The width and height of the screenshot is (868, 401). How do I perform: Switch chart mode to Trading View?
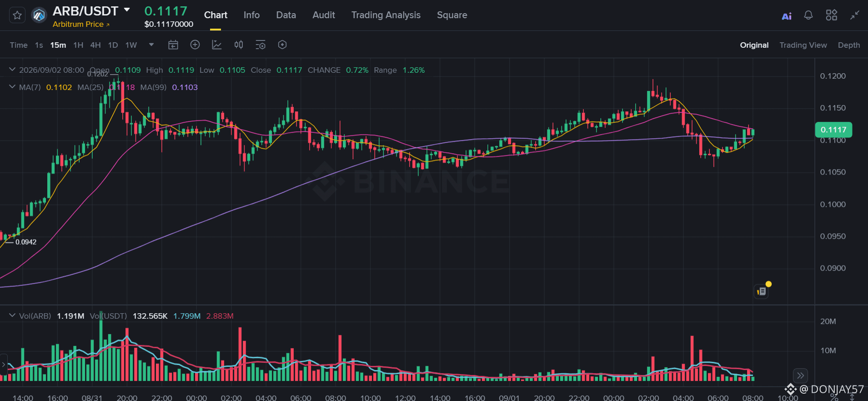click(803, 45)
